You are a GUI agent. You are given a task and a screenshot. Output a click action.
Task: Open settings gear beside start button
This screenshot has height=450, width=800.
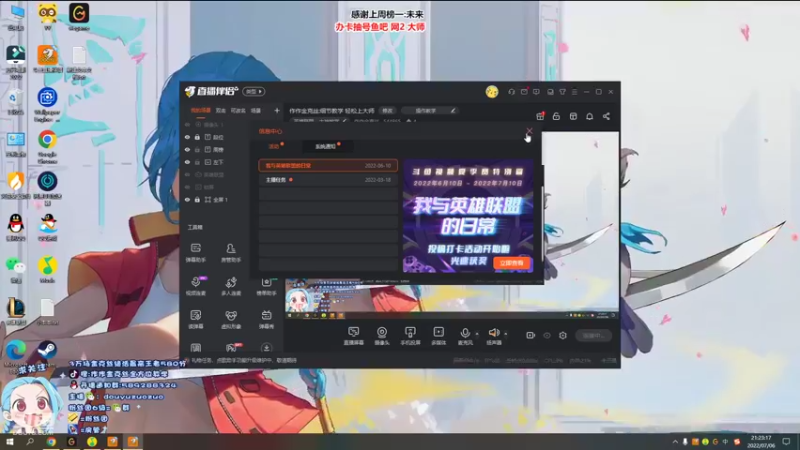[563, 335]
